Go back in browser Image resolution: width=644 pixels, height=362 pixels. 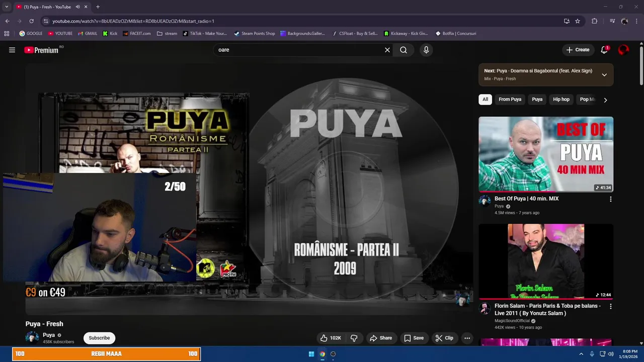point(7,21)
